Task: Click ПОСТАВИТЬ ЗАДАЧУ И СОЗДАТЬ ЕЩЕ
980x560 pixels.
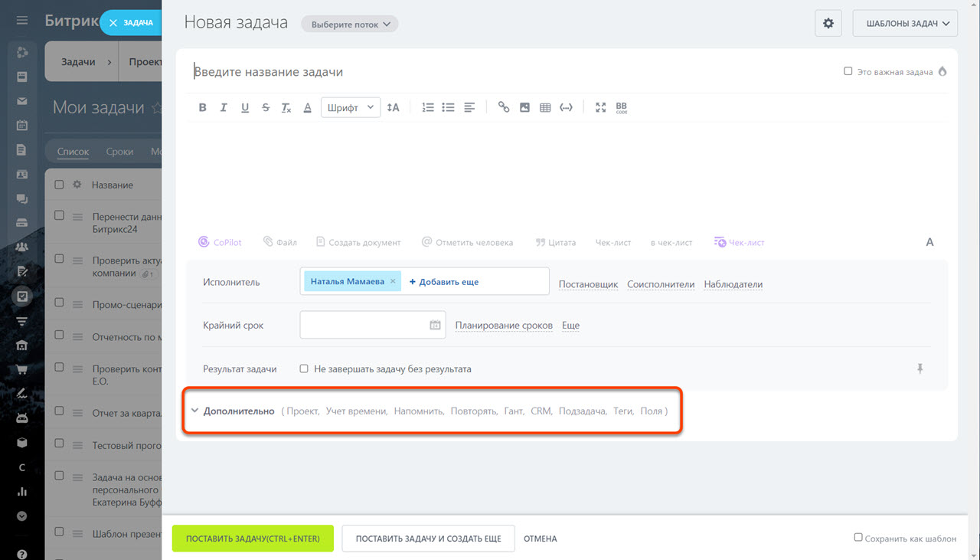Action: tap(428, 539)
